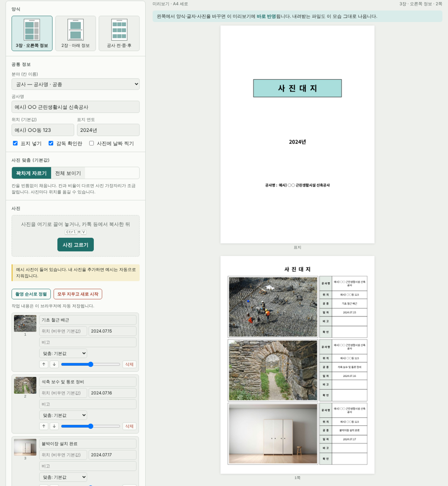Move the 기초 철근 배근 photo up
The width and height of the screenshot is (448, 486).
point(44,364)
